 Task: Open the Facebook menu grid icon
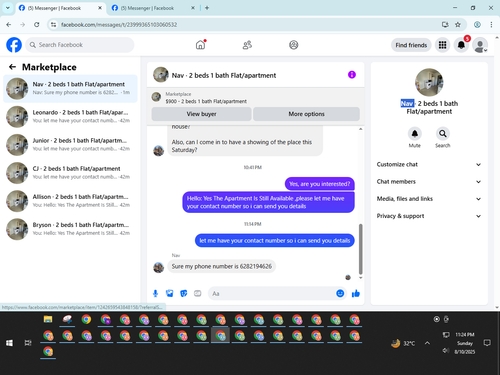[x=442, y=45]
